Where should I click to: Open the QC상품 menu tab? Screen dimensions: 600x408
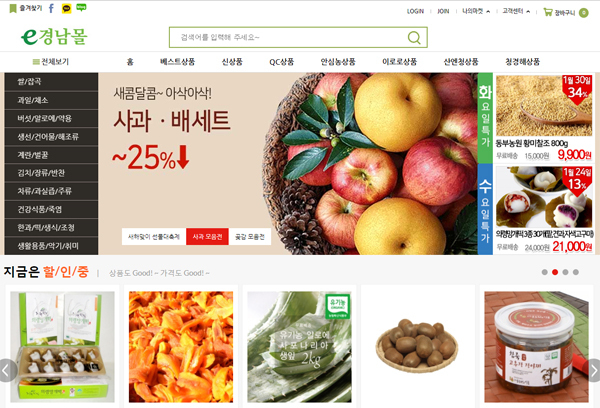point(282,62)
